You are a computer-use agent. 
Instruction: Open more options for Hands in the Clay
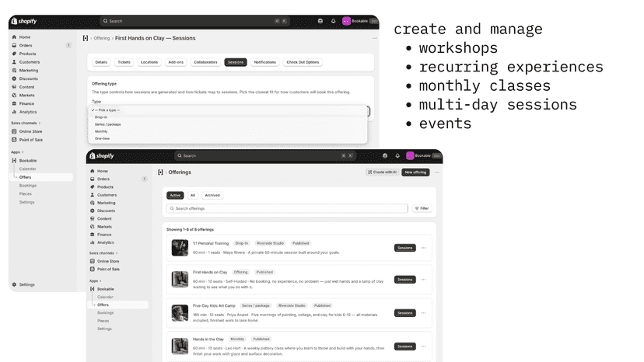click(423, 346)
